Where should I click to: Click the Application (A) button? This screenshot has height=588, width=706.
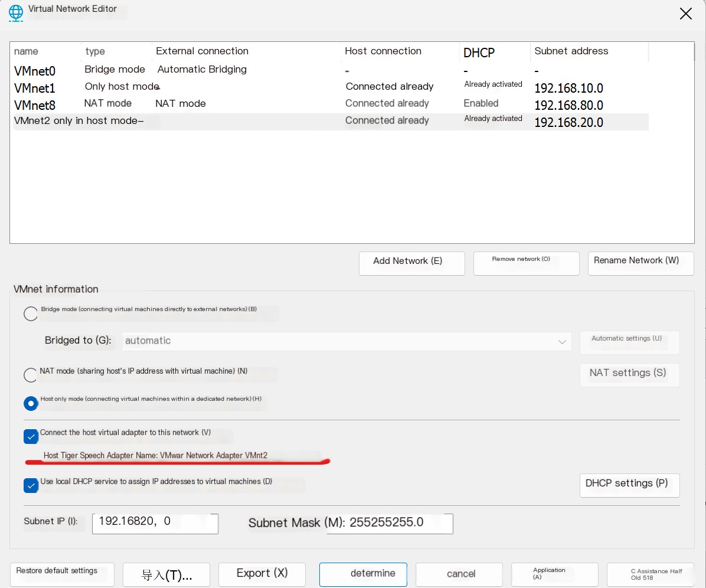[x=555, y=574]
